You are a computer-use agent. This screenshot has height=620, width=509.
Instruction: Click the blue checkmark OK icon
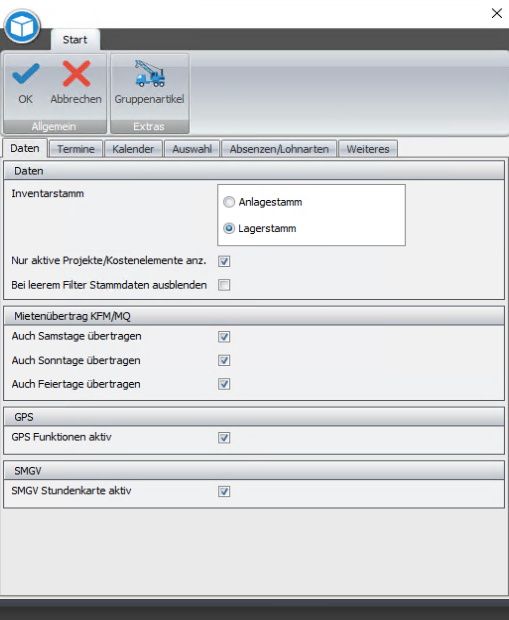click(26, 74)
